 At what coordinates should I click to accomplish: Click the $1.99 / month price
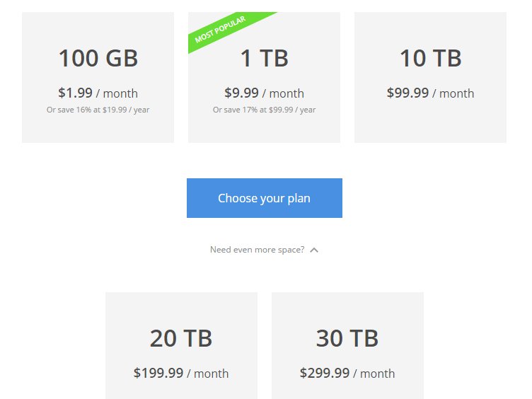click(98, 93)
